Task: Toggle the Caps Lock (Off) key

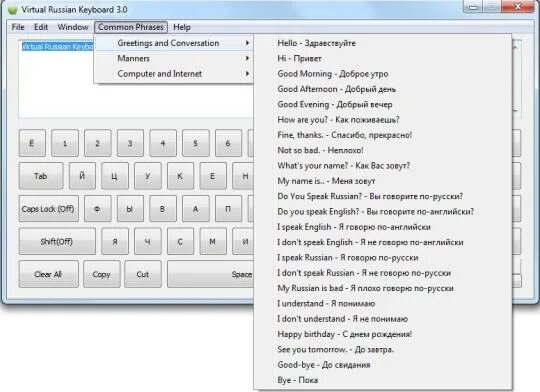Action: pyautogui.click(x=49, y=209)
